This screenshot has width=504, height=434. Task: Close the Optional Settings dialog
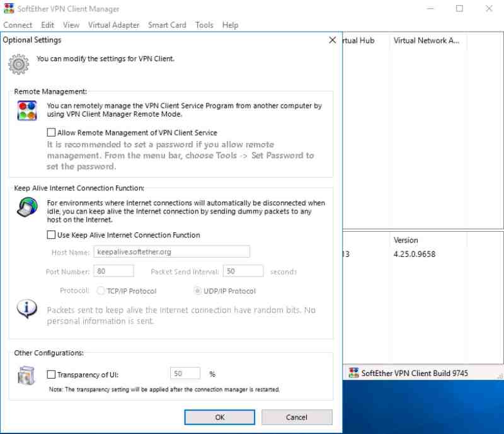point(333,40)
